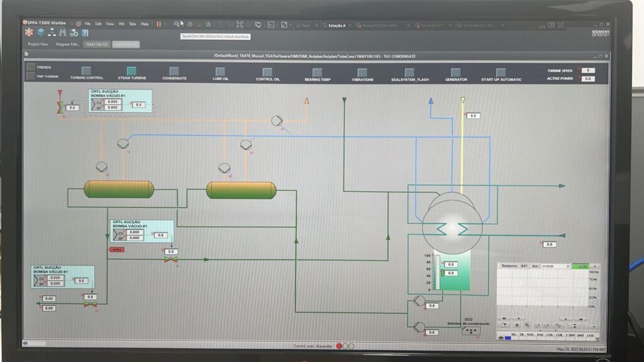Click the console view toolbar icon

[x=271, y=25]
